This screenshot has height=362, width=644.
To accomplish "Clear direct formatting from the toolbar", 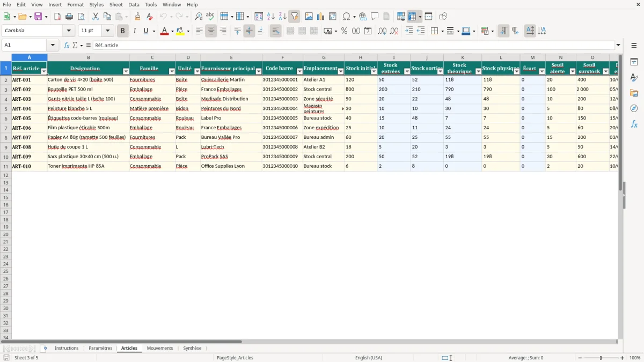I will tap(150, 17).
